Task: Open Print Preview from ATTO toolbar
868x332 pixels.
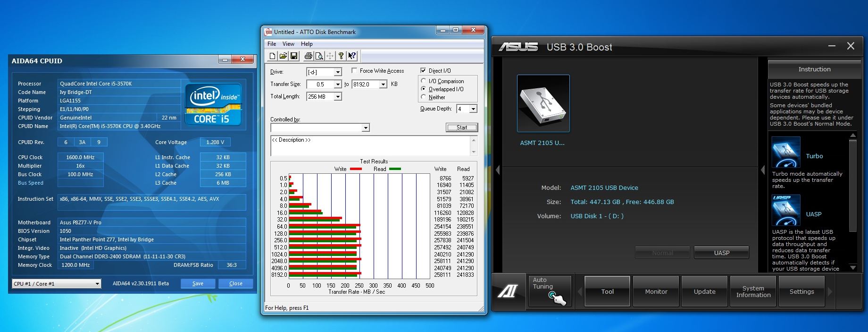Action: [x=319, y=56]
